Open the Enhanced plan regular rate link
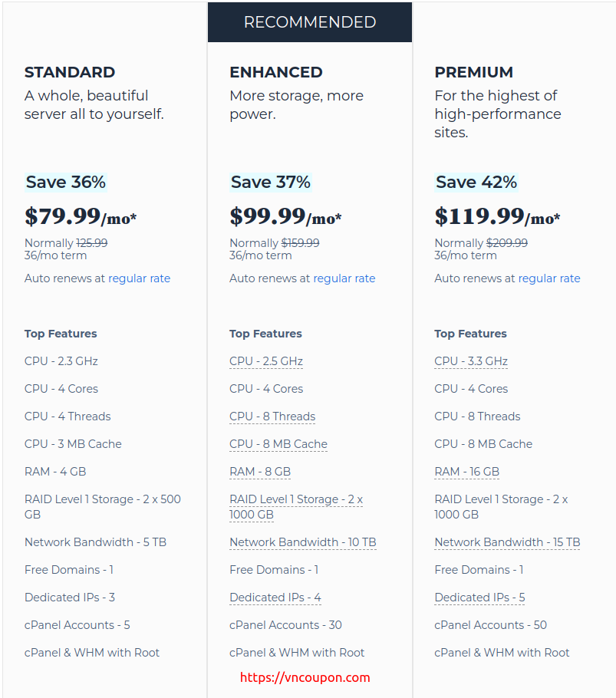 tap(344, 278)
